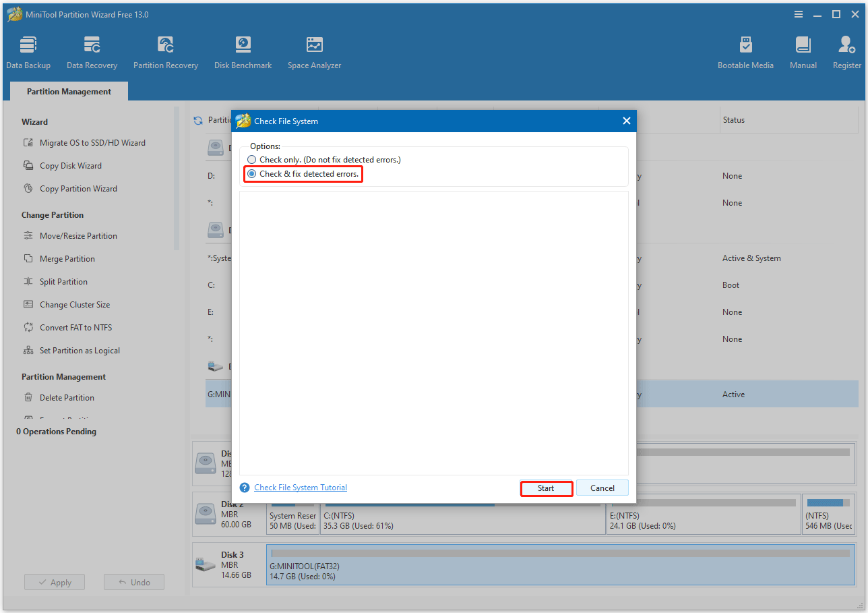This screenshot has height=613, width=868.
Task: Click Move/Resize Partition in sidebar
Action: pos(78,236)
